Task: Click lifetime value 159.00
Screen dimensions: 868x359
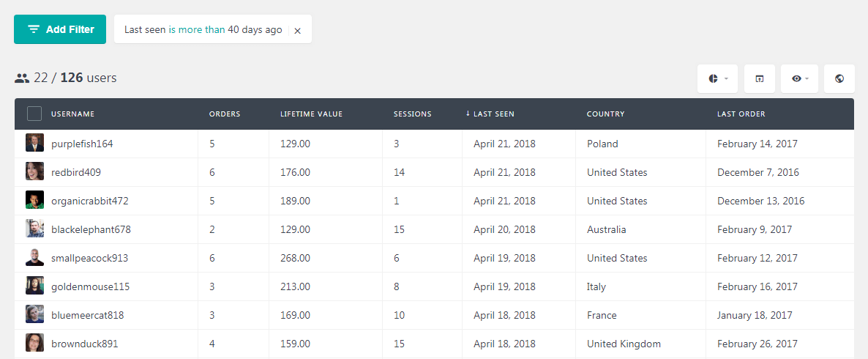Action: [x=295, y=344]
